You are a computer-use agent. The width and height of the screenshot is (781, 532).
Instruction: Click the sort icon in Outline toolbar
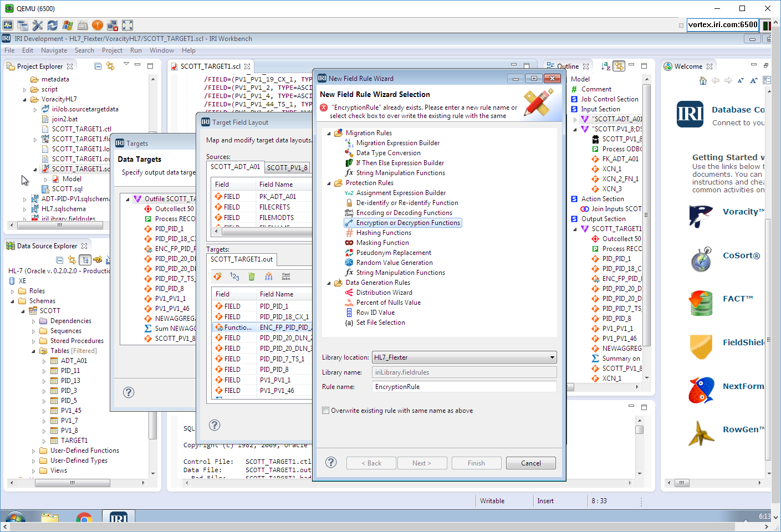point(606,66)
